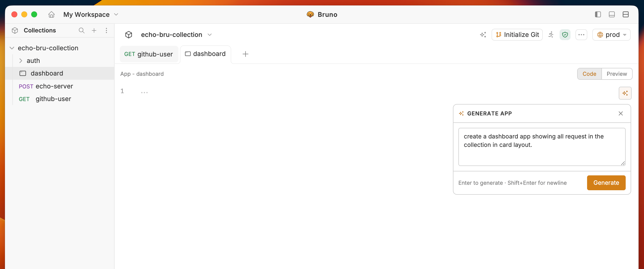Select dashboard app in sidebar
This screenshot has height=269, width=644.
click(60, 73)
